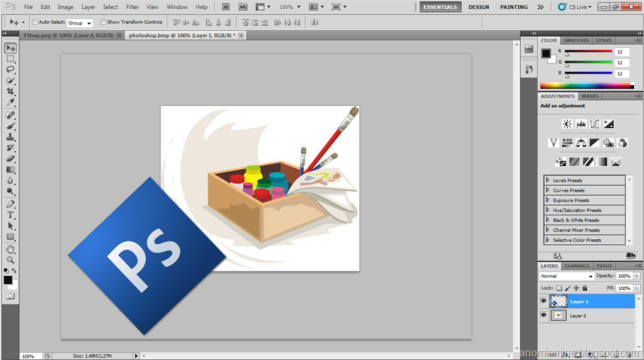Viewport: 644px width, 360px height.
Task: Select the Lasso tool
Action: pyautogui.click(x=10, y=69)
